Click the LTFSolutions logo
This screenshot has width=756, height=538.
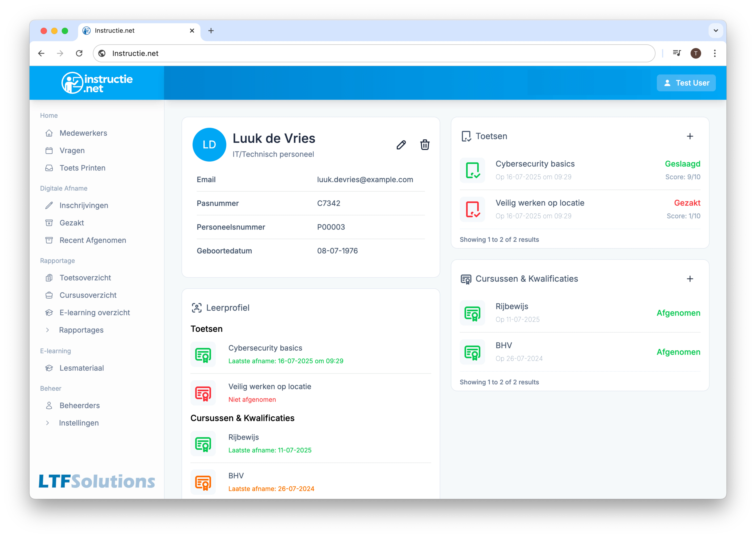(x=97, y=481)
